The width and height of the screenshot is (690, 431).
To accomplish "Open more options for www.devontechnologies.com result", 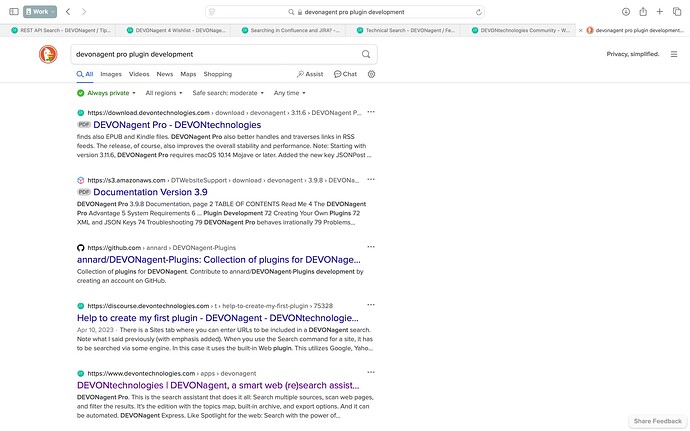I will (371, 372).
